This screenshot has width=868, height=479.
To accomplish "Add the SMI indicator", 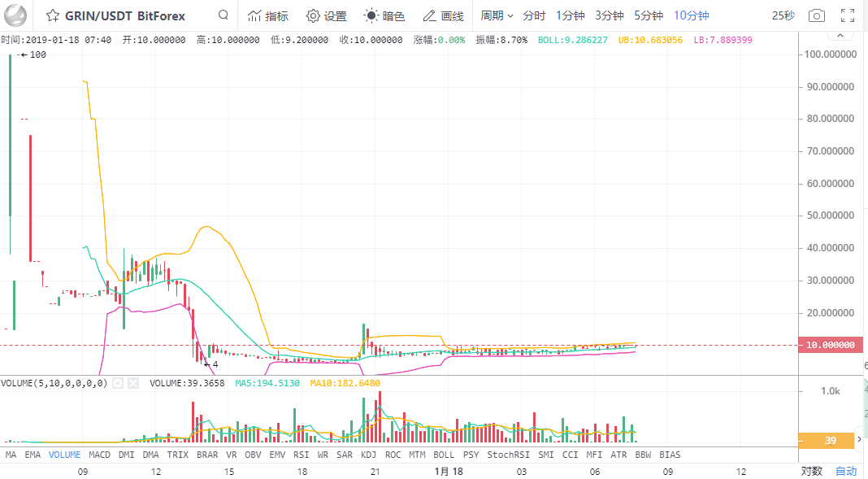I will (546, 455).
